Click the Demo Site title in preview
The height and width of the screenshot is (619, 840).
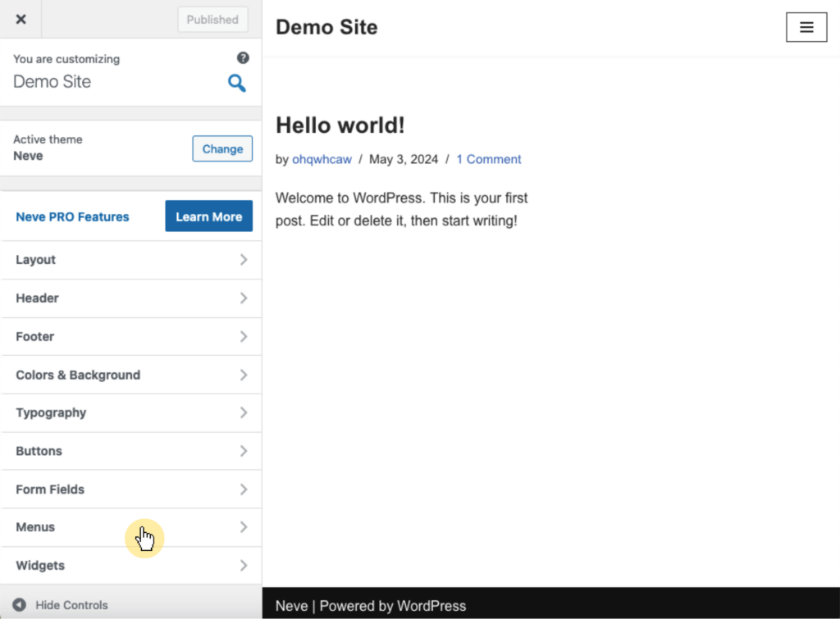tap(326, 27)
